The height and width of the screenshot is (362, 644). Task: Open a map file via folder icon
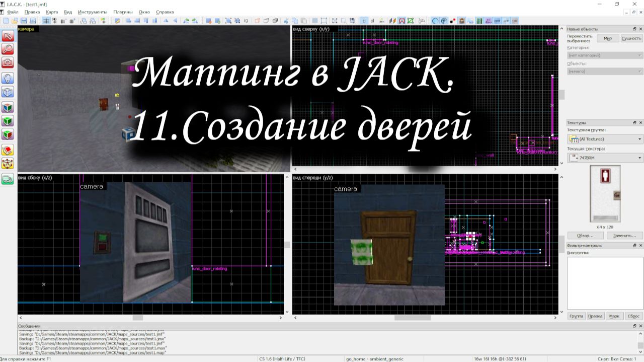click(x=15, y=21)
